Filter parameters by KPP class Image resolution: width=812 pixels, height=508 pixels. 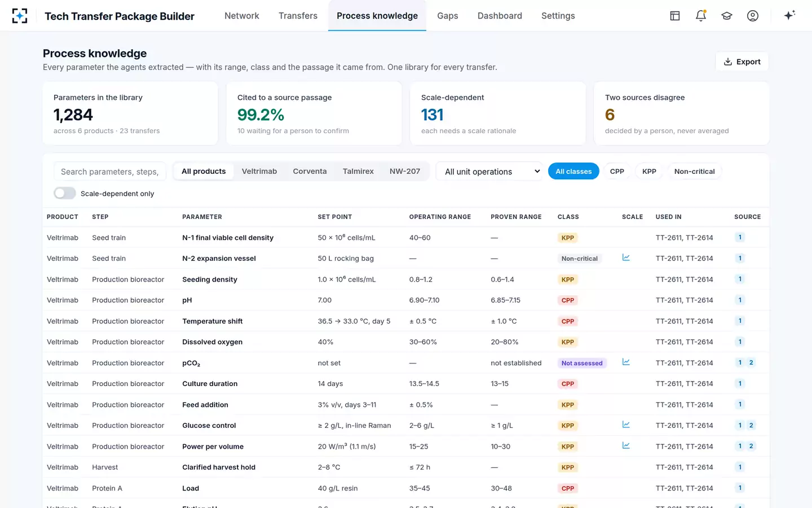coord(649,171)
